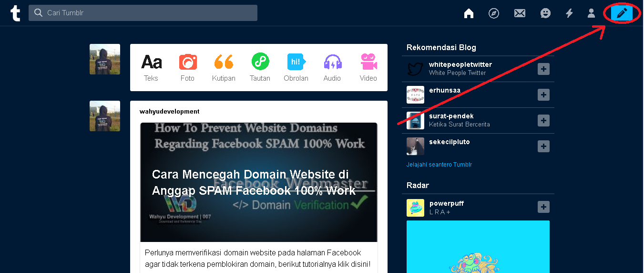Click the Rekomendasi Blog heading
The image size is (644, 273).
tap(441, 47)
